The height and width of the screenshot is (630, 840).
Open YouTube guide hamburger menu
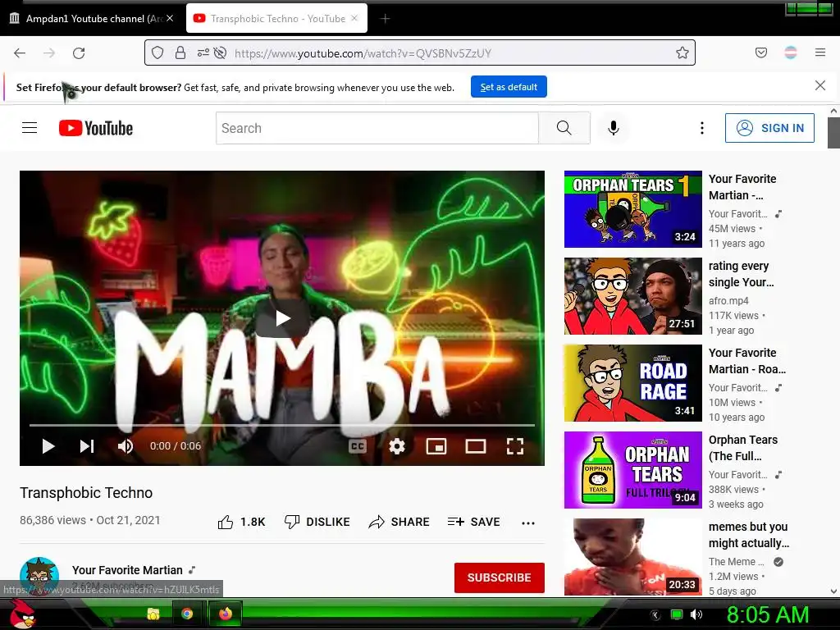(x=30, y=128)
